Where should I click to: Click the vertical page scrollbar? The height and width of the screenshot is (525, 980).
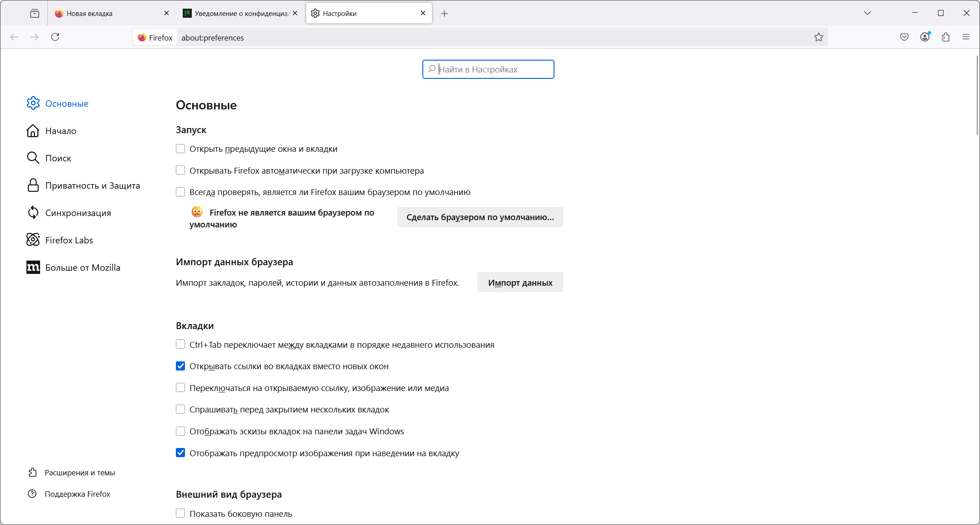click(x=977, y=96)
